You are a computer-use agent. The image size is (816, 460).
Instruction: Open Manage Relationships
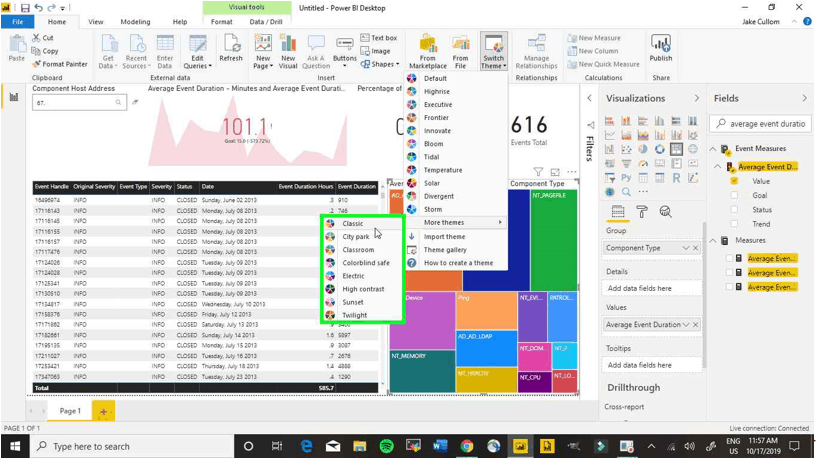(537, 51)
